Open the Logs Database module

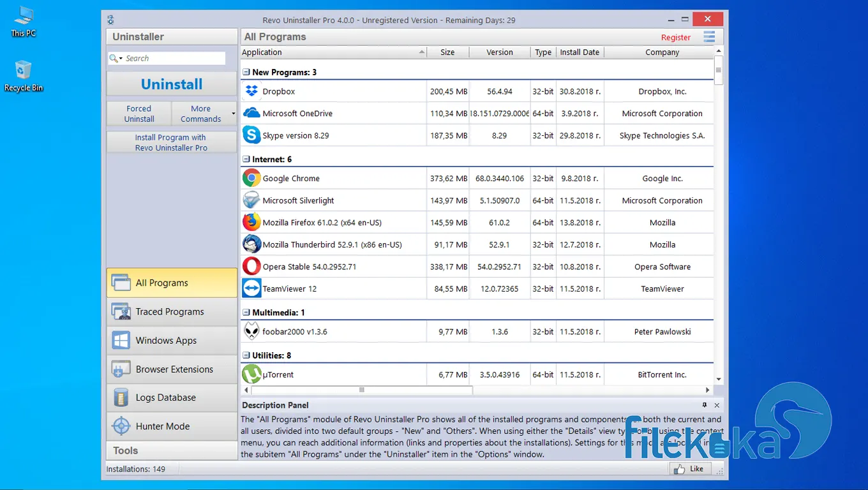[172, 397]
